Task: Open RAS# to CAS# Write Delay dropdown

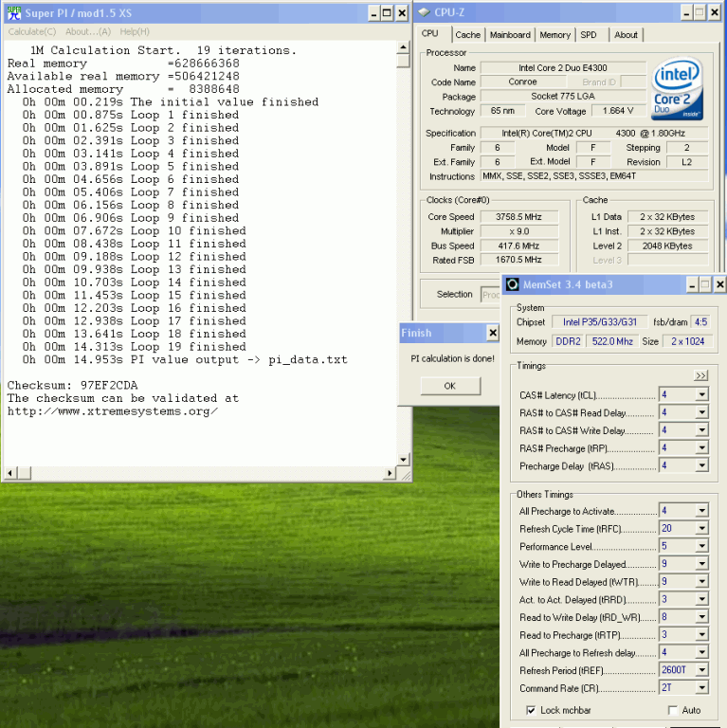Action: point(701,430)
